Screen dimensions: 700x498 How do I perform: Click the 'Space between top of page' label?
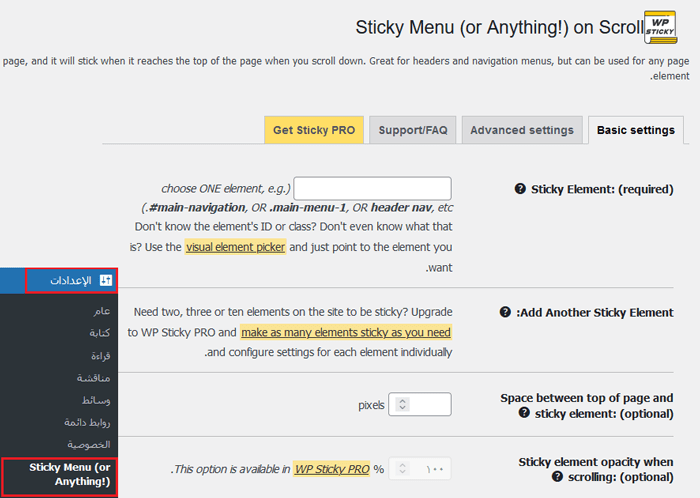click(587, 406)
